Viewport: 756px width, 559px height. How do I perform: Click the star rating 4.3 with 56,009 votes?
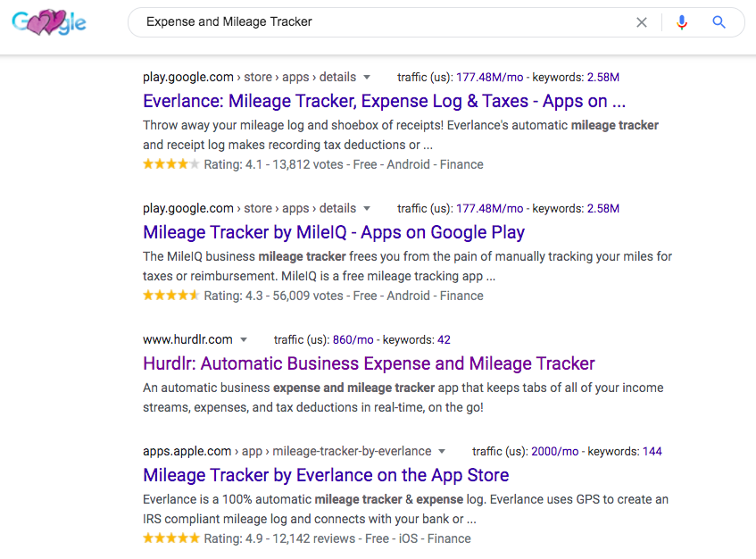[313, 296]
